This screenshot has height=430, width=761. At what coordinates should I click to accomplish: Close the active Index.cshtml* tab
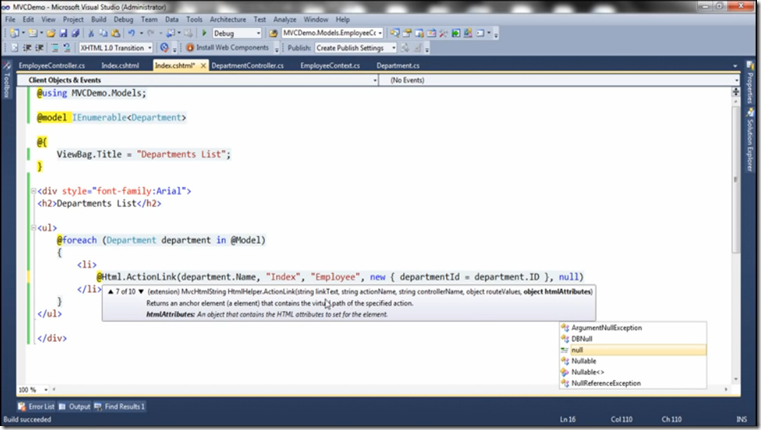click(203, 66)
